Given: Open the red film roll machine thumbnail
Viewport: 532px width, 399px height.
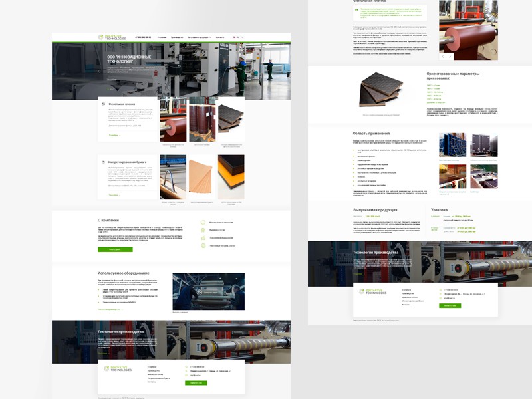Looking at the screenshot, I should pos(173,120).
